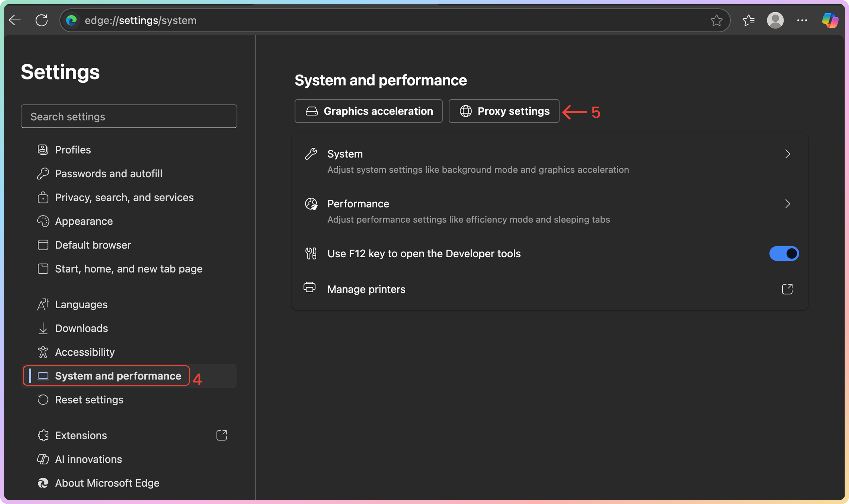Image resolution: width=849 pixels, height=504 pixels.
Task: Open Extensions in the sidebar
Action: tap(81, 435)
